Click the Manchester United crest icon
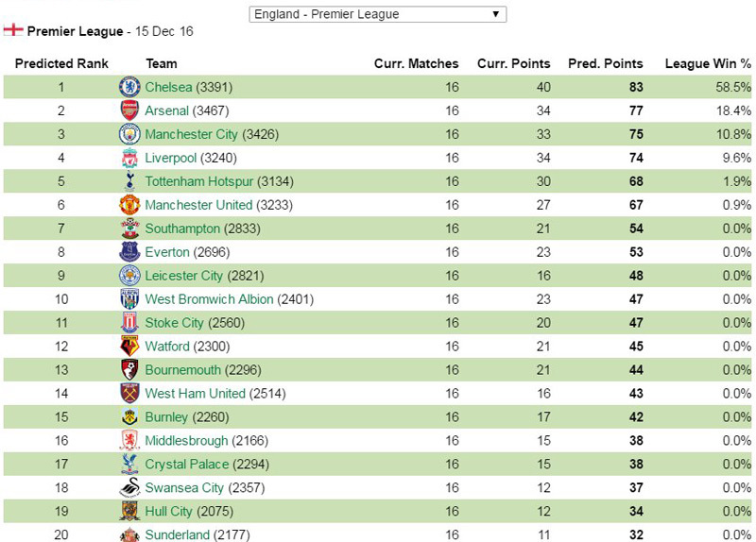Viewport: 756px width, 542px height. pyautogui.click(x=129, y=205)
